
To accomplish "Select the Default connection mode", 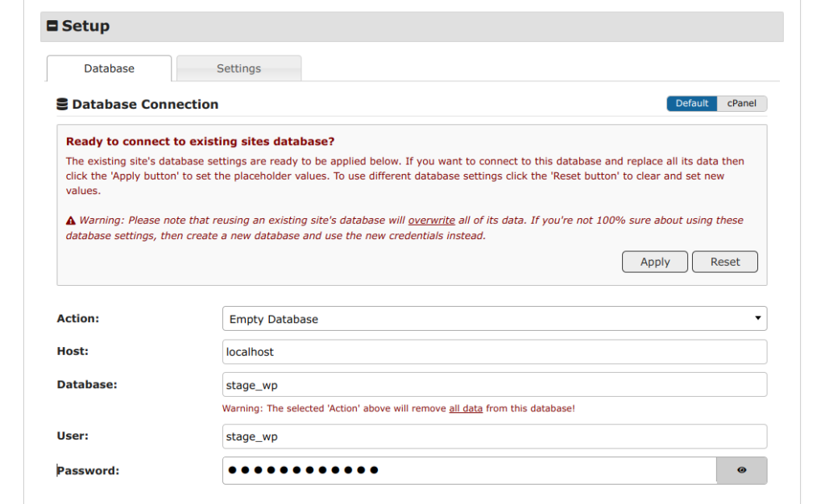I will pyautogui.click(x=691, y=104).
